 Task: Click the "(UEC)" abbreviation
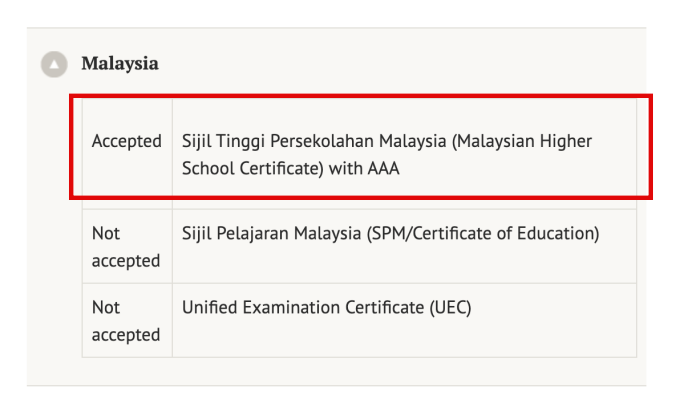[450, 308]
